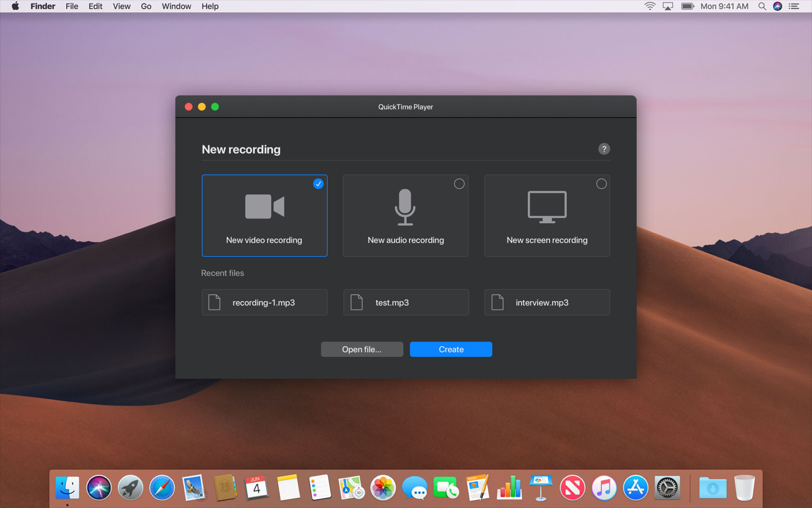Open Spotlight search magnifier icon
This screenshot has height=508, width=812.
[762, 6]
